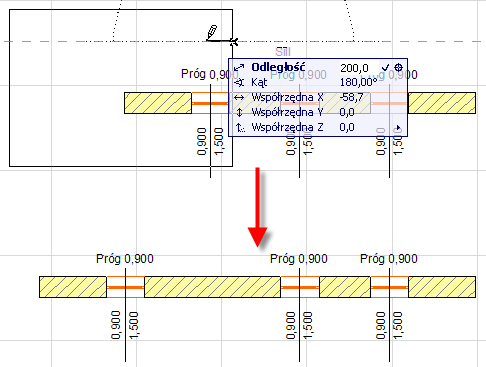
Task: Click the Odległość distance icon in tracker
Action: click(x=239, y=68)
